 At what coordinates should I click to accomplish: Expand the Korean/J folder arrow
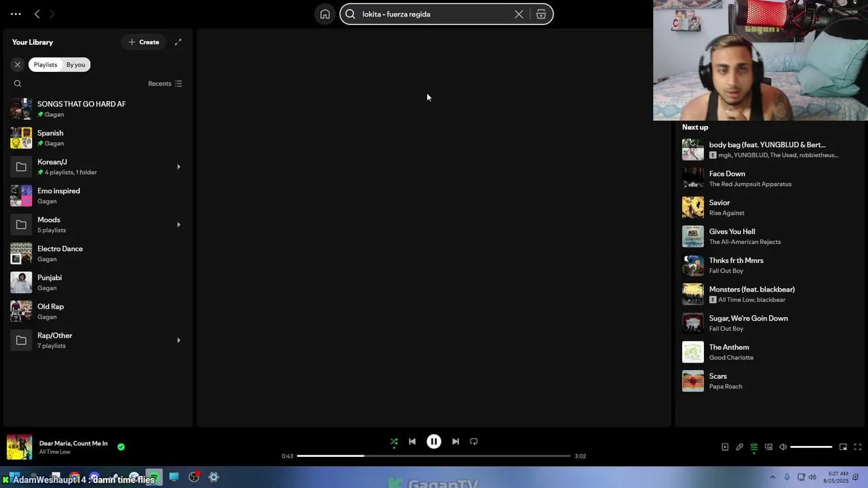click(178, 167)
